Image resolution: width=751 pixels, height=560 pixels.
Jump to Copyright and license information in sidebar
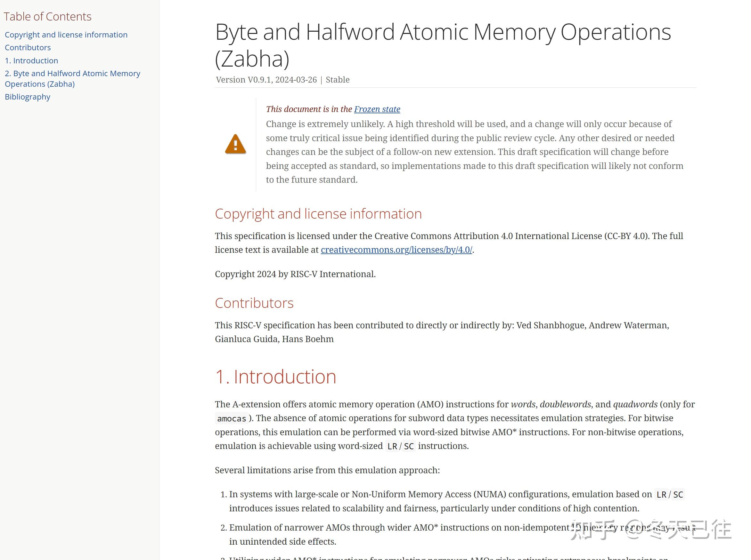point(66,35)
